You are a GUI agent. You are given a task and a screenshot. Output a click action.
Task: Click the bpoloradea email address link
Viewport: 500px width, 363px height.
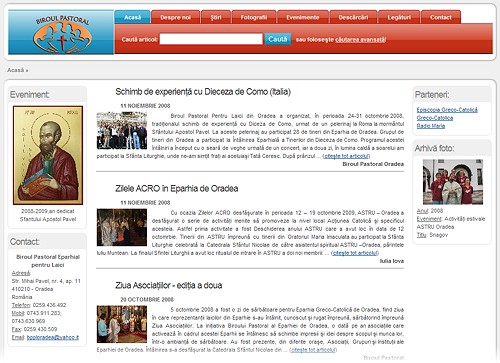(53, 337)
